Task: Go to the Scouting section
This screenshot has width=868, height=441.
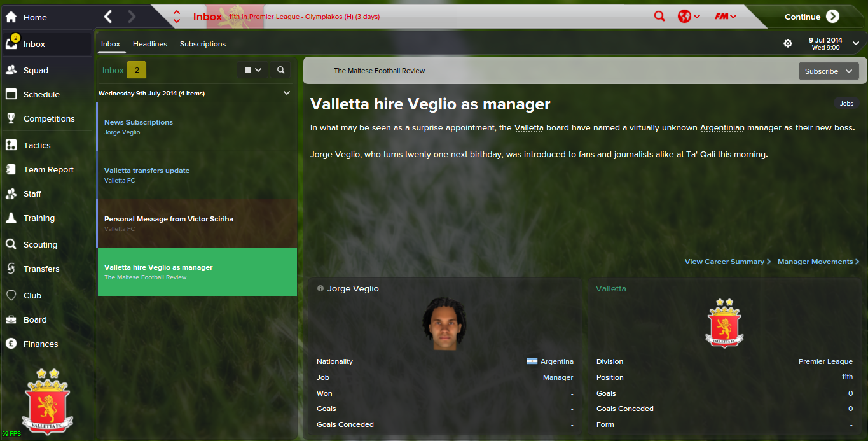Action: point(46,244)
